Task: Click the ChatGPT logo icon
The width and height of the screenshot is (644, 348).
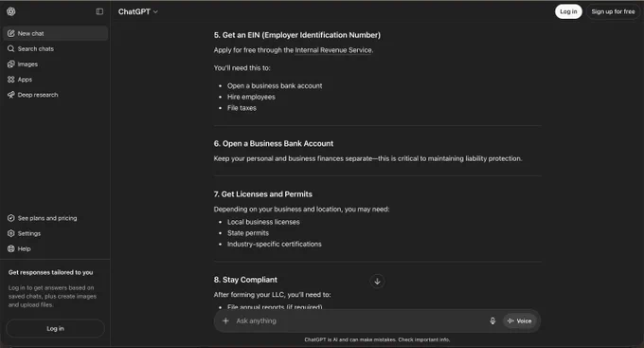Action: [x=11, y=11]
